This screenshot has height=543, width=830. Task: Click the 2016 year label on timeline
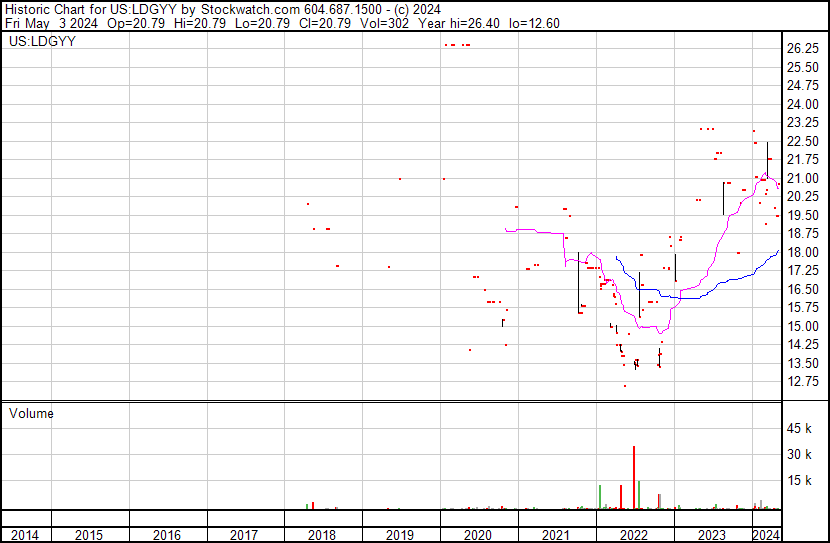[x=166, y=535]
